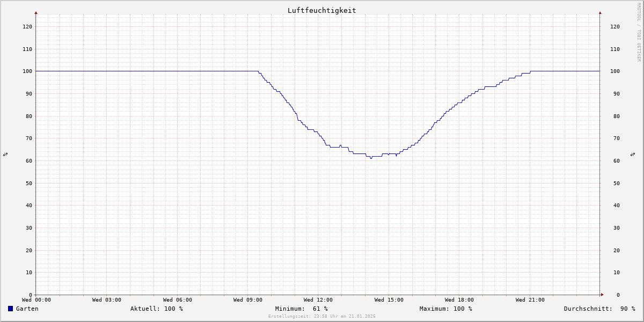The height and width of the screenshot is (322, 644).
Task: Click the Maximum: 100 % statistic
Action: pos(445,309)
